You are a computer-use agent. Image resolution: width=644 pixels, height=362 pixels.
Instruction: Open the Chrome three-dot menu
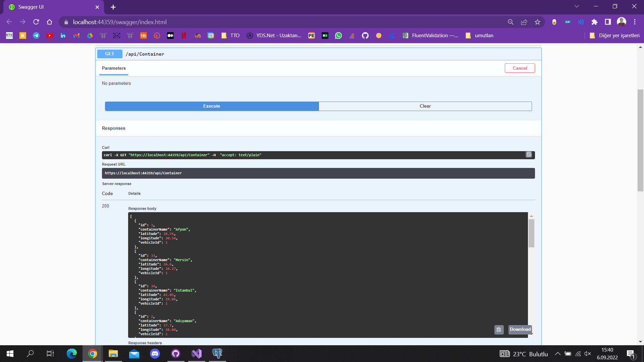635,22
